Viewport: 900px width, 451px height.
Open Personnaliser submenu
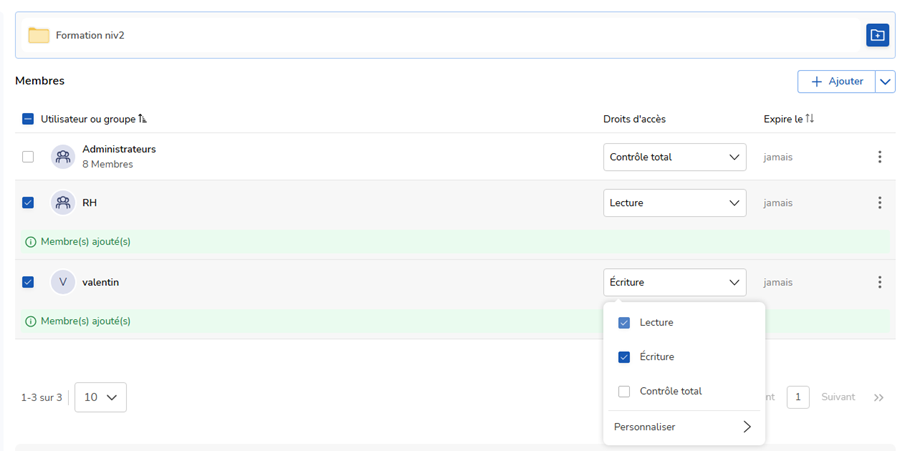[x=683, y=427]
